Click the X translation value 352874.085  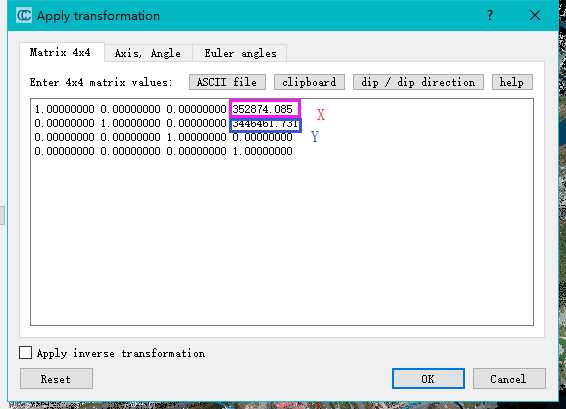coord(262,109)
